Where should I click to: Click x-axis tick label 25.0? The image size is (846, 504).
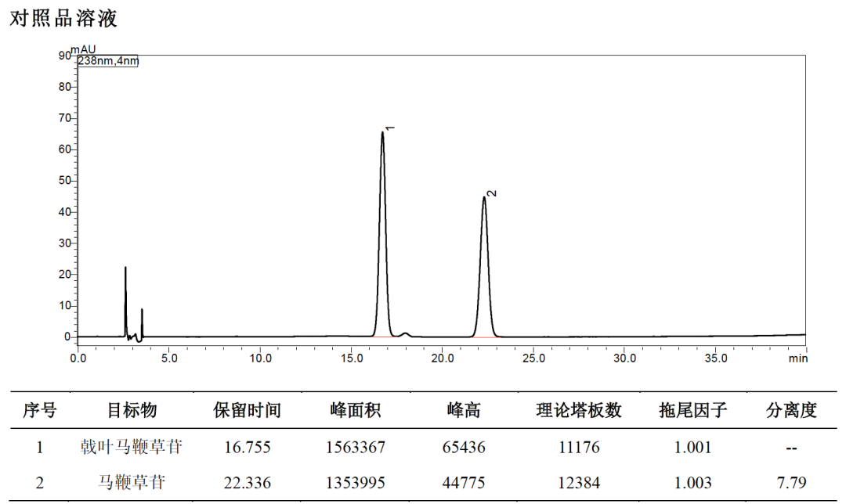(x=533, y=358)
